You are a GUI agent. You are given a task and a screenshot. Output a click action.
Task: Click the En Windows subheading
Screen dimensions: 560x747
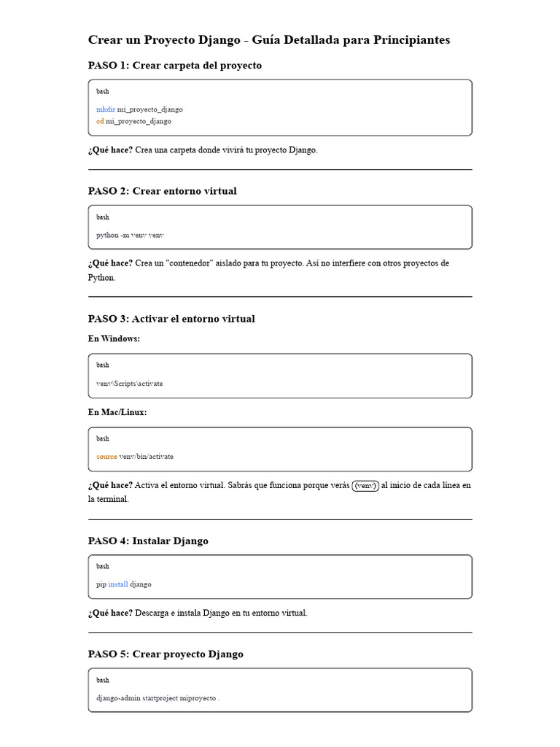pos(114,339)
